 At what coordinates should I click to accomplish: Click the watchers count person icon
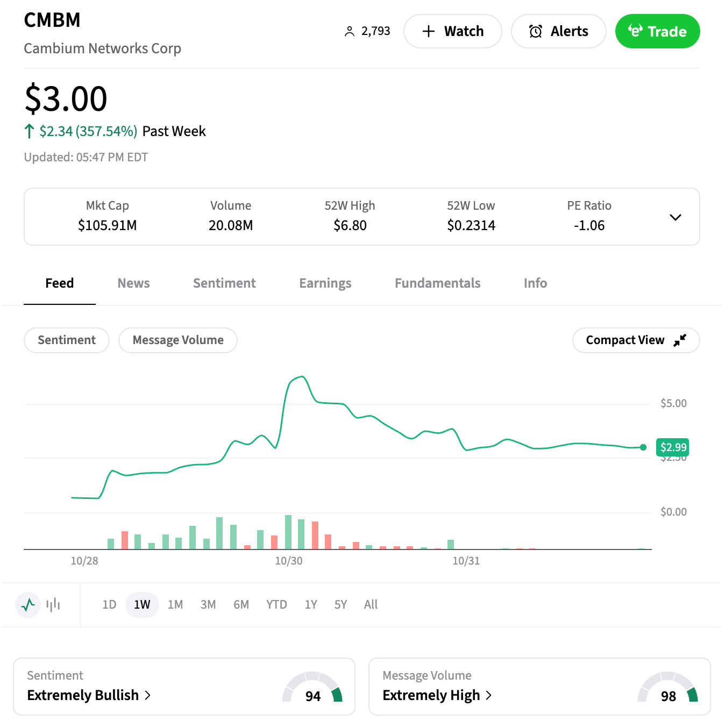tap(350, 32)
